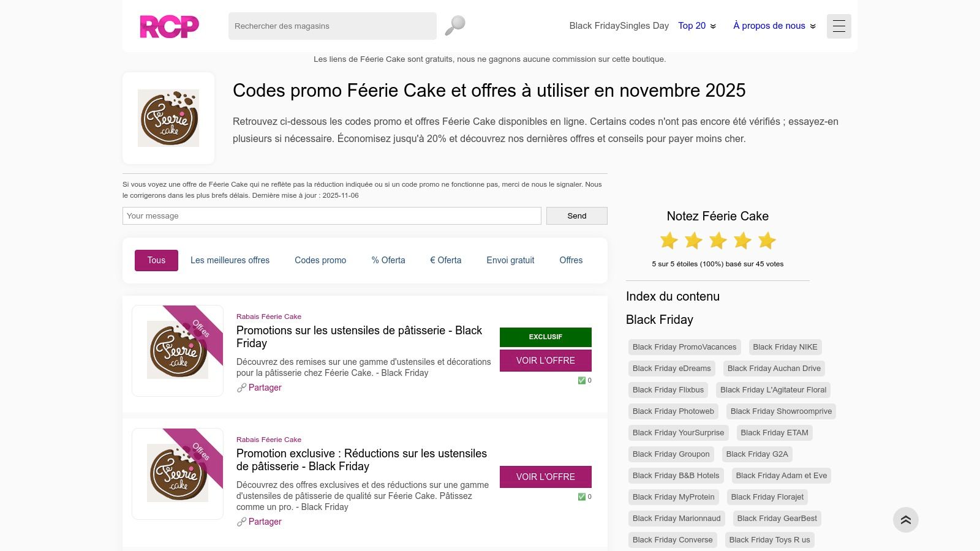Click the RCP logo
Viewport: 980px width, 551px height.
point(169,26)
